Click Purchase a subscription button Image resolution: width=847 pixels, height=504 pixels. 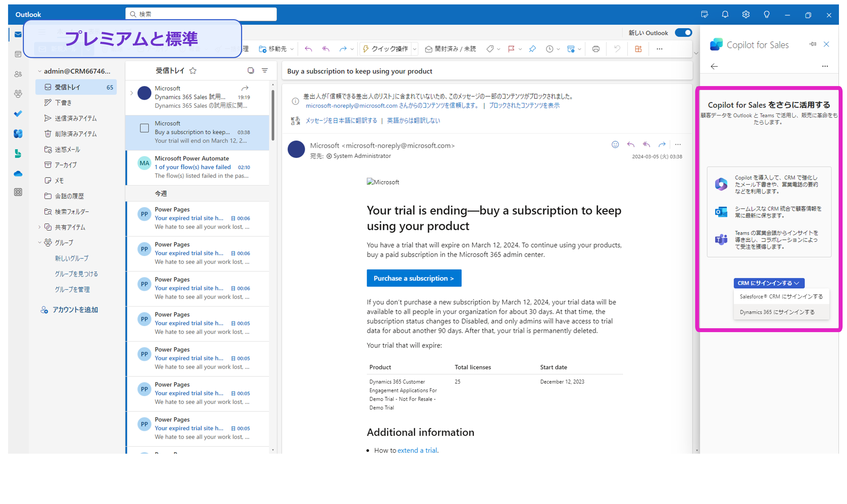click(414, 278)
